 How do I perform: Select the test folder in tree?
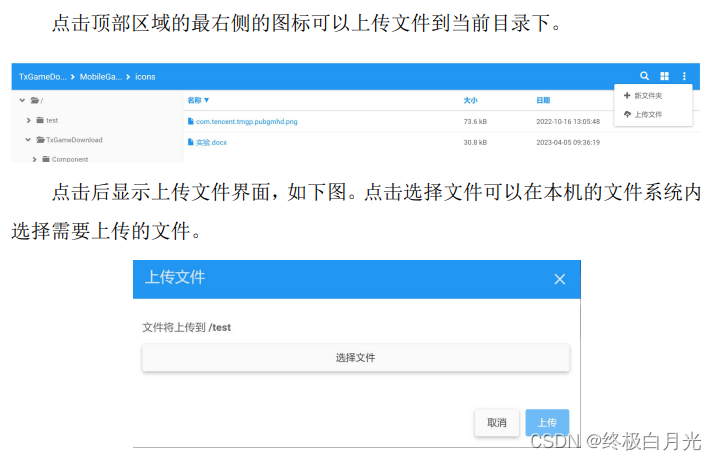[x=47, y=120]
